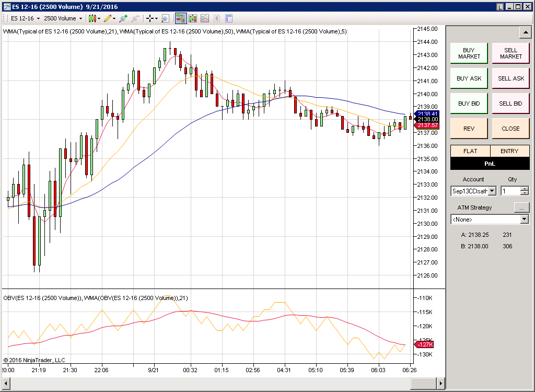
Task: Decrease quantity with the down stepper arrow
Action: (x=525, y=193)
